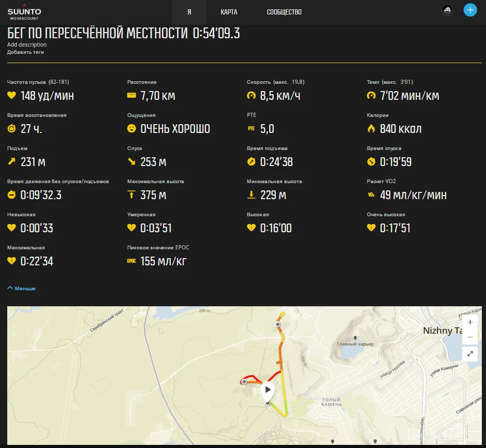Click the min altitude icon beside 229 м

pos(252,195)
